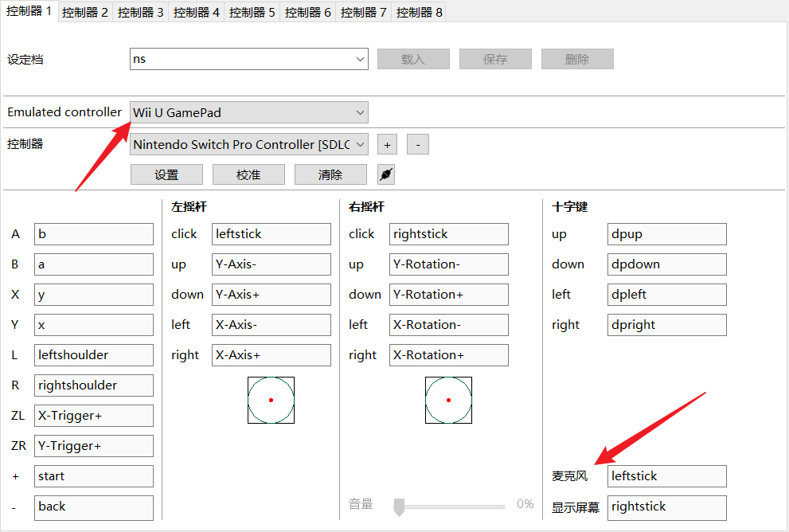Expand the Emulated controller dropdown
This screenshot has width=789, height=532.
pyautogui.click(x=248, y=112)
